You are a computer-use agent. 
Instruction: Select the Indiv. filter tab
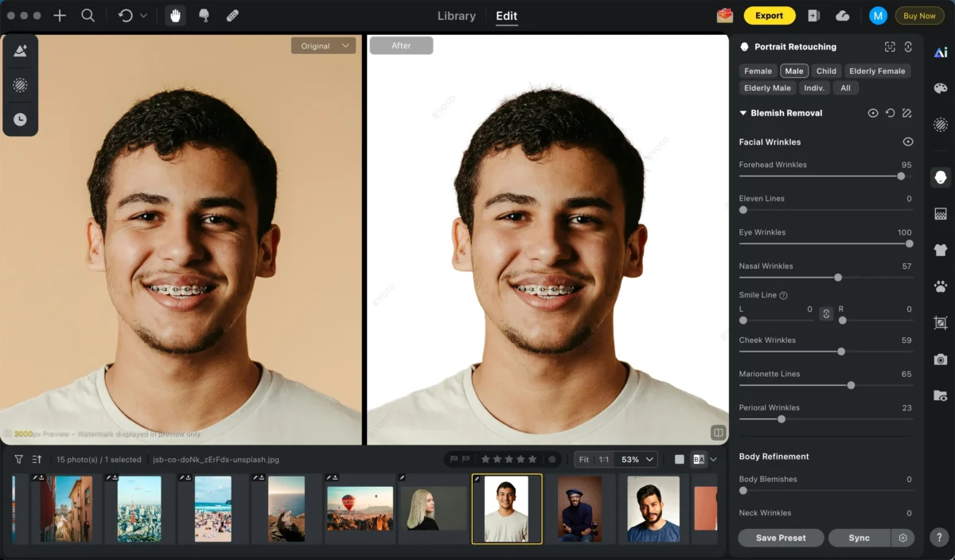(814, 87)
